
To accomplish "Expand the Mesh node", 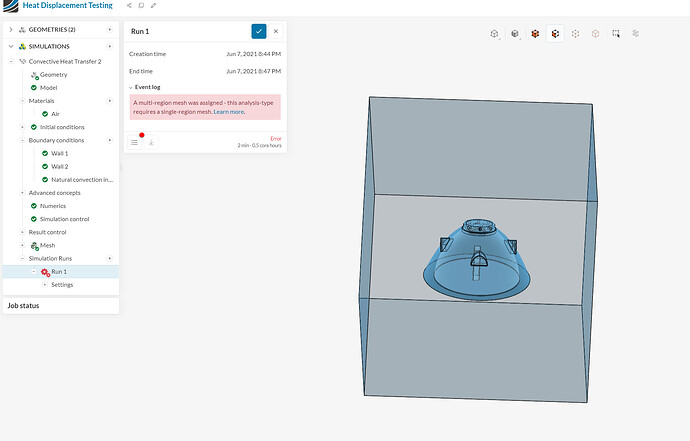I will [22, 245].
